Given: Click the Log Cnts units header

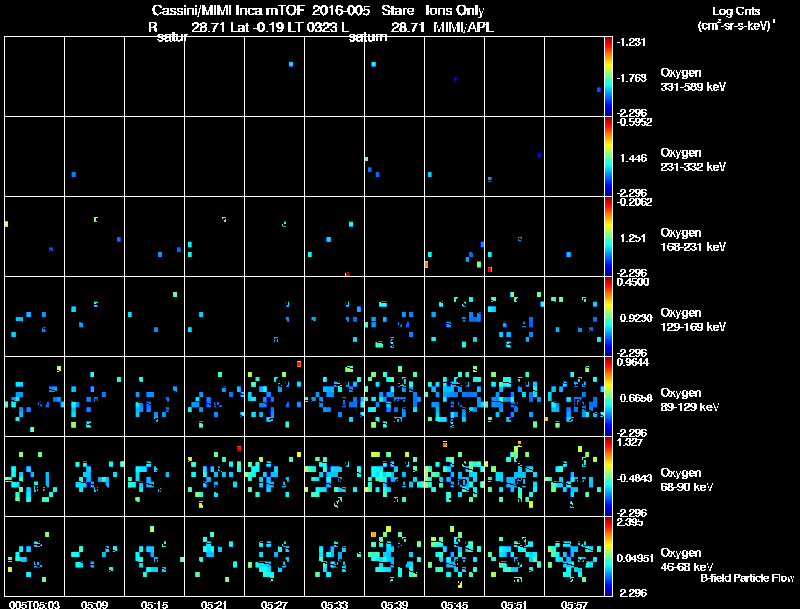Looking at the screenshot, I should pyautogui.click(x=736, y=18).
